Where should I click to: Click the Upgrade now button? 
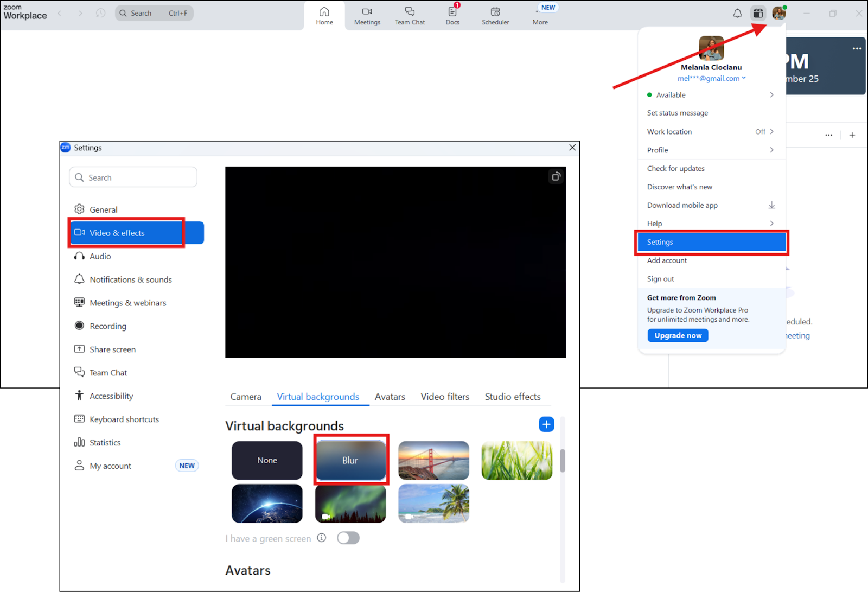[x=678, y=335]
